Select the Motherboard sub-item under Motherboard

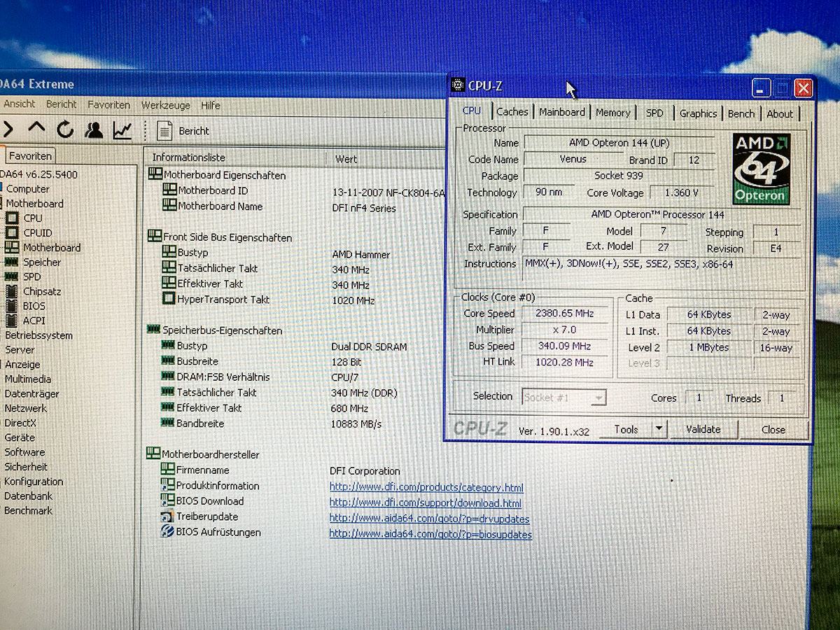pos(52,248)
